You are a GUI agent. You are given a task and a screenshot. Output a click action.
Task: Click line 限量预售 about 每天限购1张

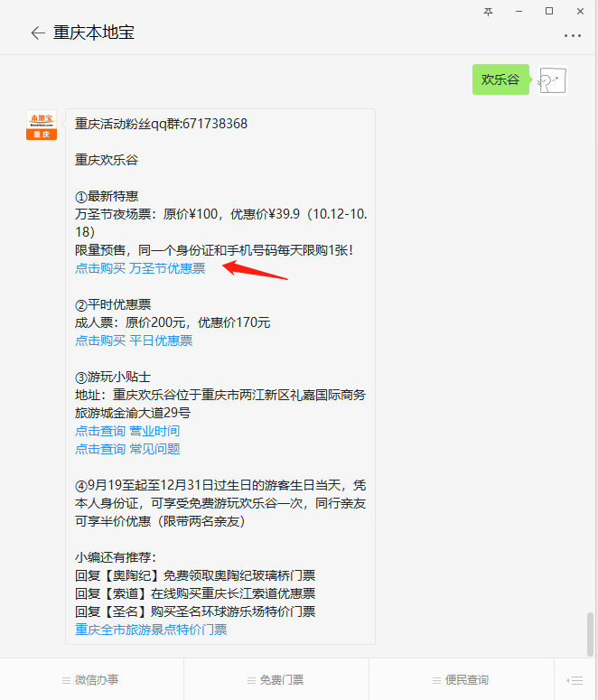click(214, 250)
